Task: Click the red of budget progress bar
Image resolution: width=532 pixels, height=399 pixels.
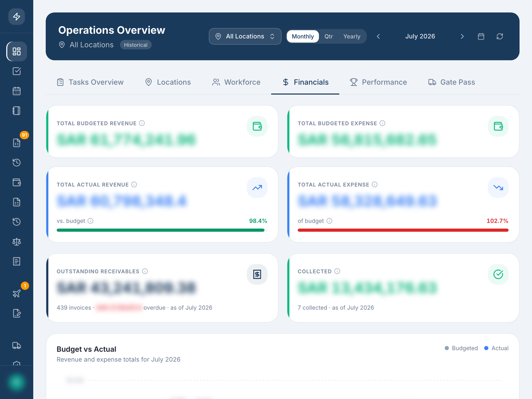Action: 403,230
